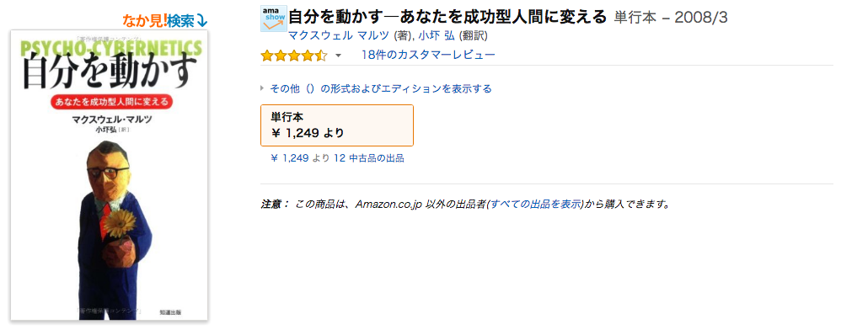The image size is (868, 335).
Task: Click the book title 自分を動かす heading
Action: coord(447,17)
